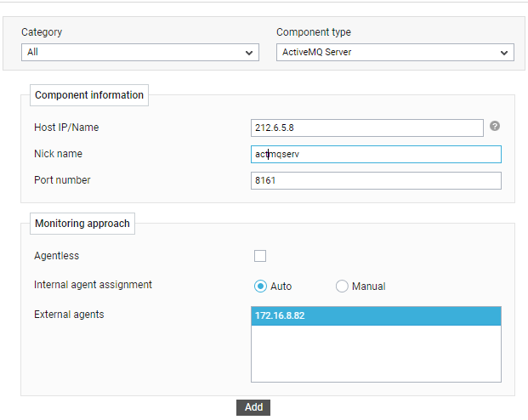Expand the Category dropdown chevron
Viewport: 528px width, 420px height.
[x=249, y=53]
